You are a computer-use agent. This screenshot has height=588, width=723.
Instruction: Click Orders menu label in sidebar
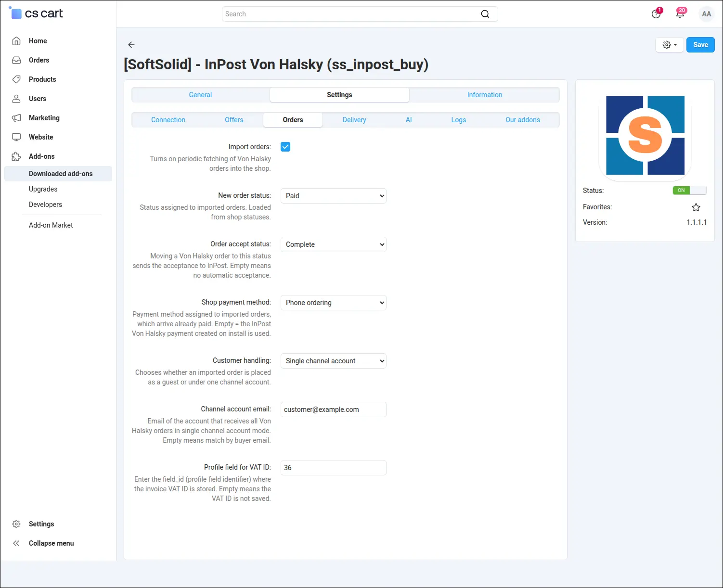pyautogui.click(x=39, y=60)
